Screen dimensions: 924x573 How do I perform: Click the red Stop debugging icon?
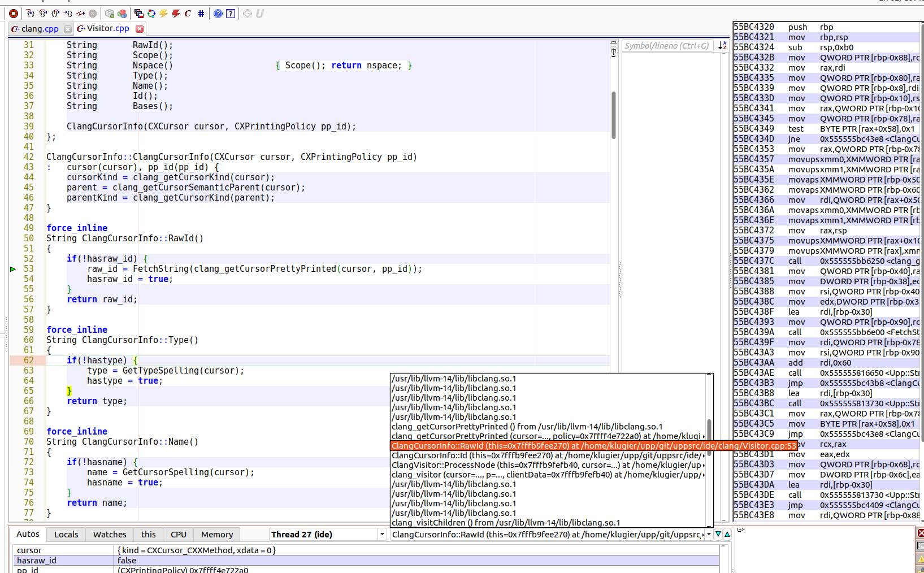pos(14,14)
